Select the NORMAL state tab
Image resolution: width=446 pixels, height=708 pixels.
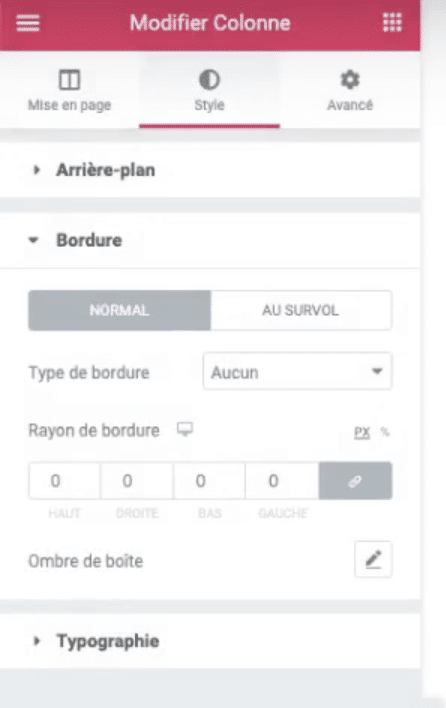[119, 310]
